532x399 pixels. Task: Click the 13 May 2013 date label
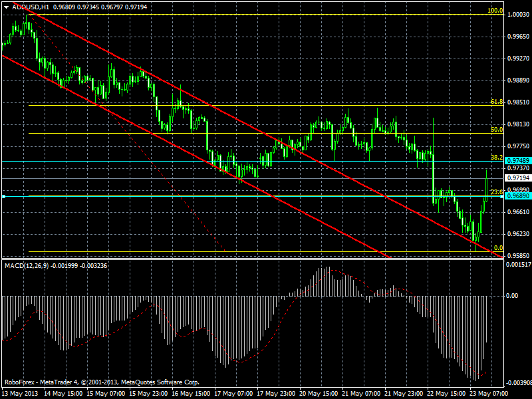(x=20, y=394)
